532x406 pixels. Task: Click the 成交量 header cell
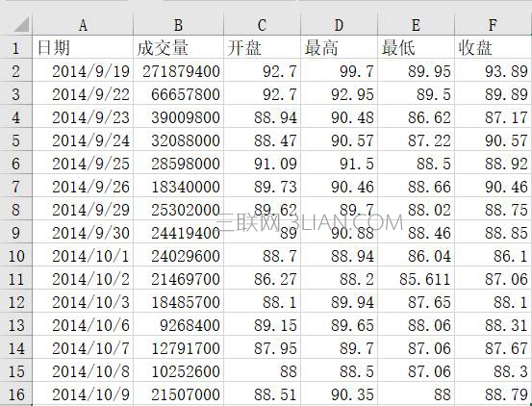[x=179, y=47]
